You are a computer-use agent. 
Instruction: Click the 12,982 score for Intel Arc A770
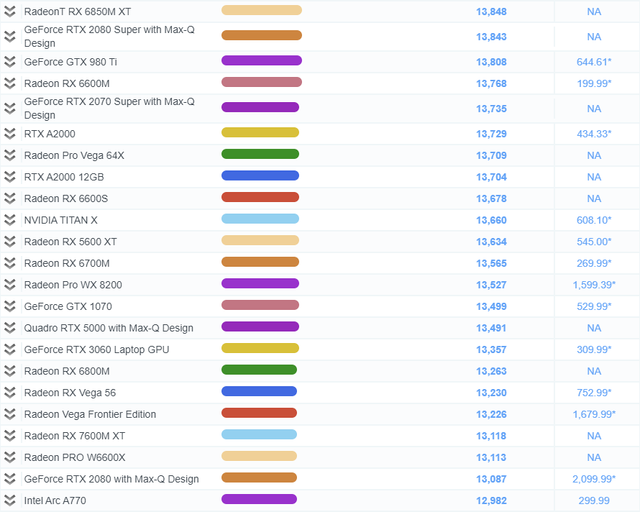pyautogui.click(x=491, y=500)
